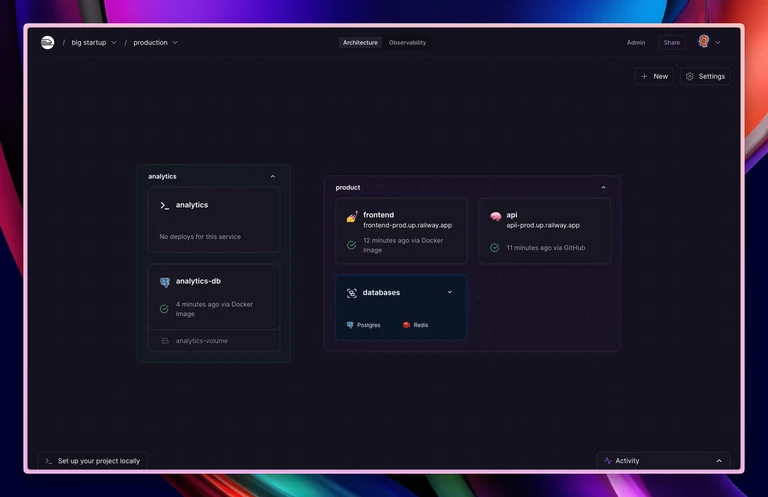768x497 pixels.
Task: Click 'Set up your project locally' button
Action: 92,461
